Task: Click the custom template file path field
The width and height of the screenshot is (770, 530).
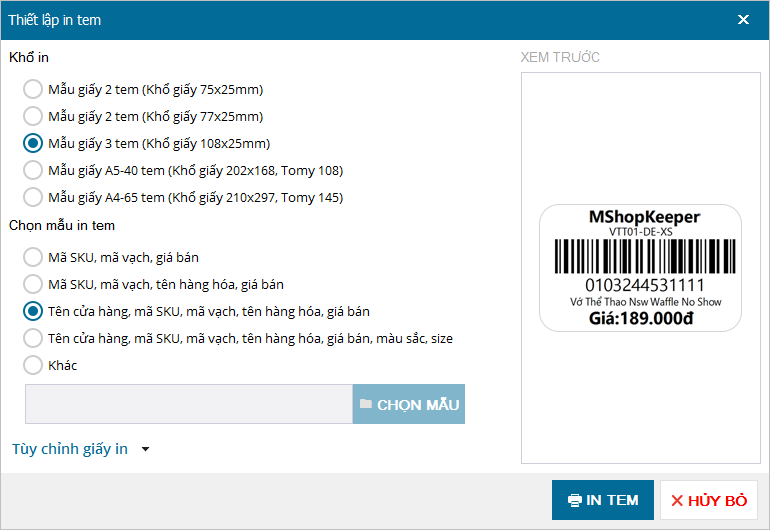Action: [188, 404]
